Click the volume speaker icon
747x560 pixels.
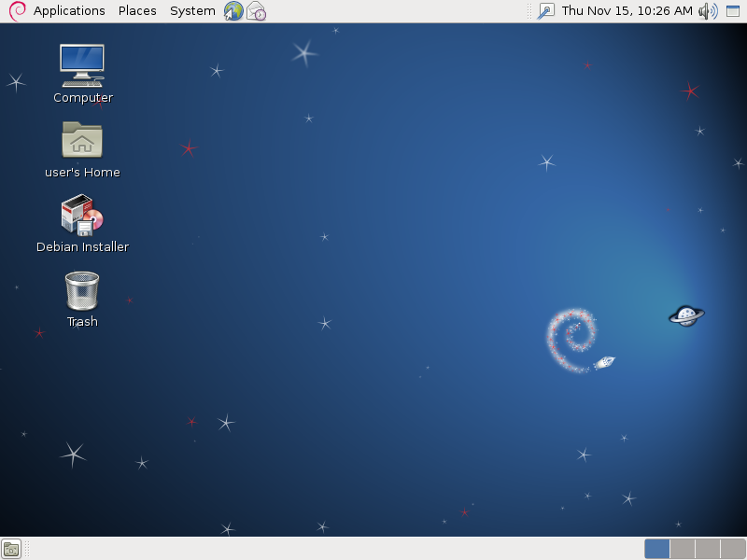[x=708, y=11]
